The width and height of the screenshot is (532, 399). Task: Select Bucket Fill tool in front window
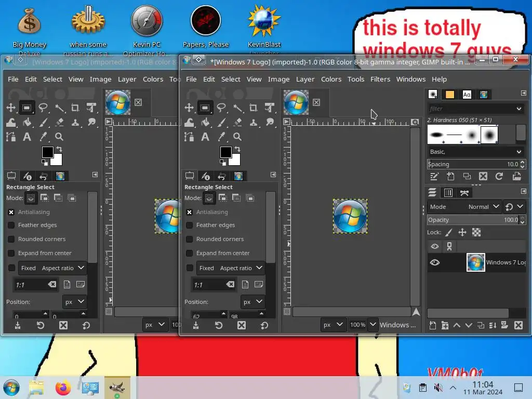coord(205,123)
